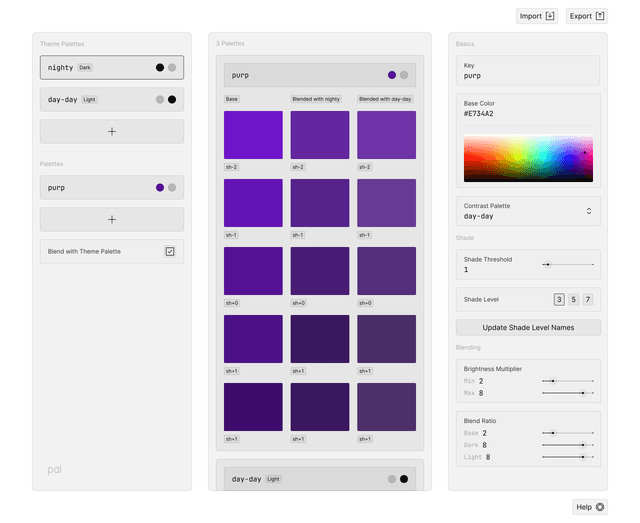This screenshot has height=523, width=640.
Task: Click the Shade Threshold value 1
Action: pos(466,269)
